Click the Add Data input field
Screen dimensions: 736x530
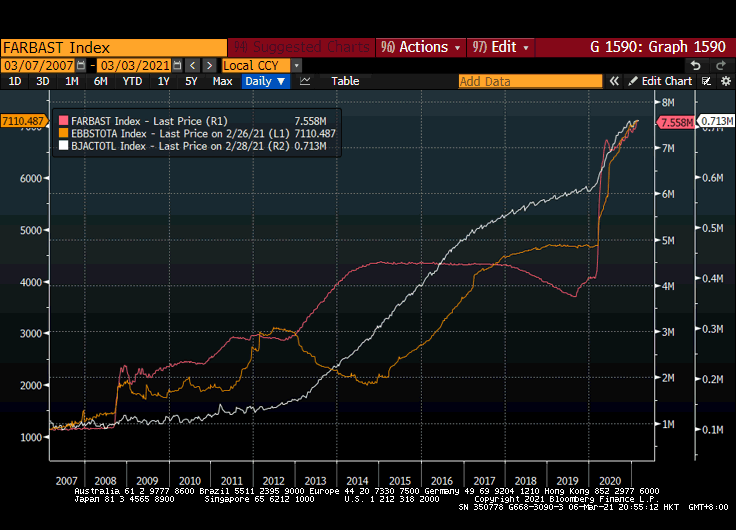(x=530, y=81)
